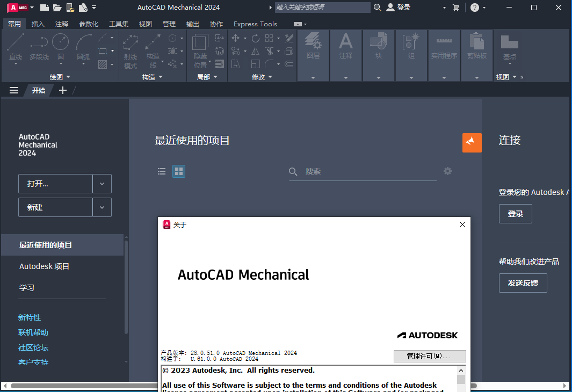Click the 构造线 (Construction line) icon
Screen dimensions: 572x392
(153, 50)
